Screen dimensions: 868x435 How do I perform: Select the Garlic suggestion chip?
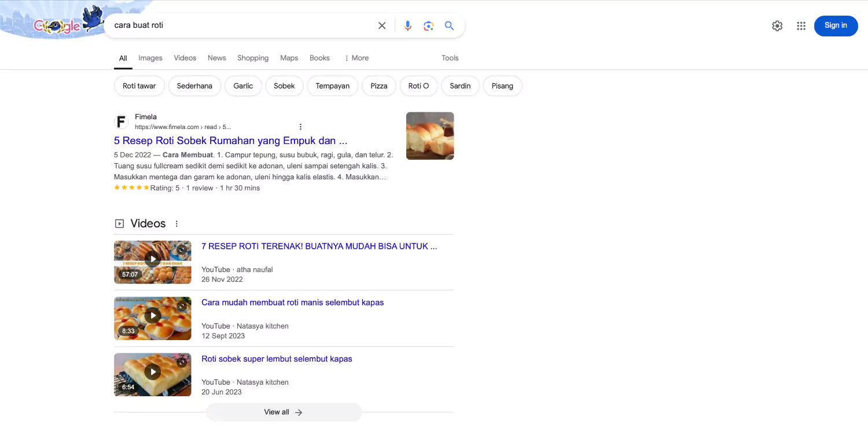243,86
